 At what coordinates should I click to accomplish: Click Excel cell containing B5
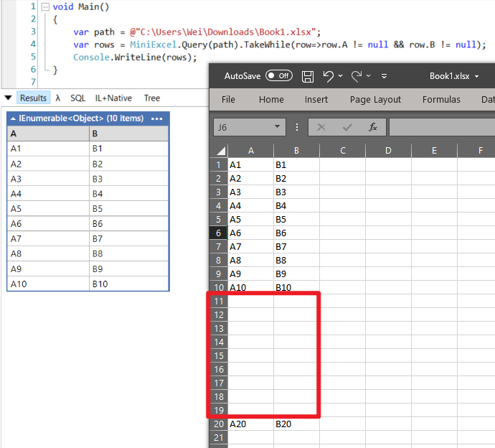coord(296,219)
